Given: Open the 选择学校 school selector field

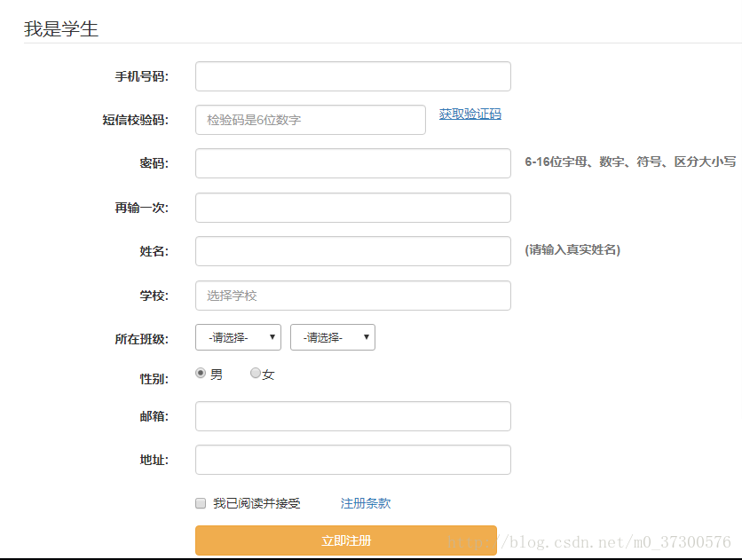Looking at the screenshot, I should 352,295.
